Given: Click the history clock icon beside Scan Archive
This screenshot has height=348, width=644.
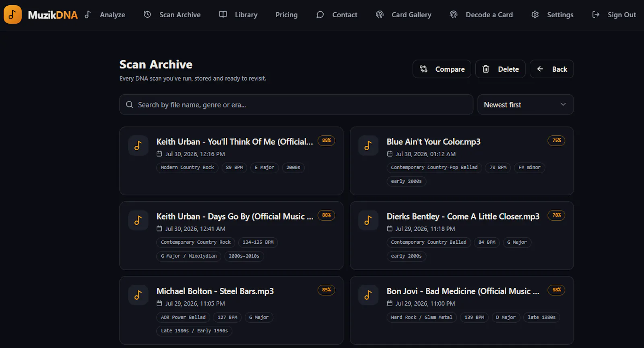Looking at the screenshot, I should coord(147,14).
